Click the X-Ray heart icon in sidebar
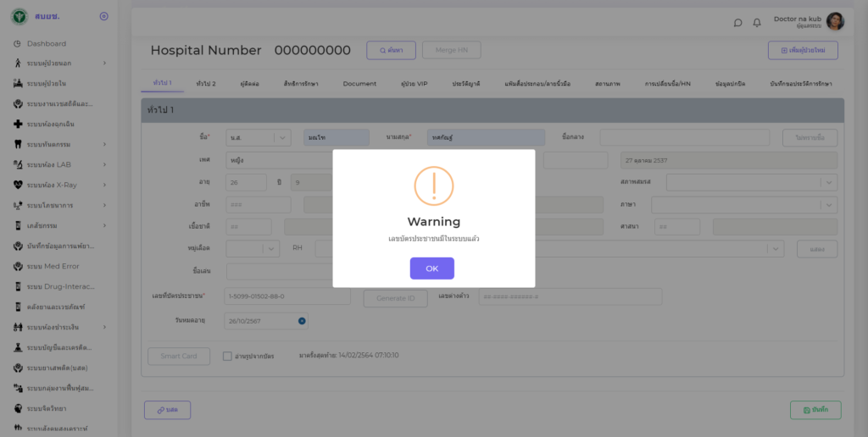 pyautogui.click(x=18, y=185)
